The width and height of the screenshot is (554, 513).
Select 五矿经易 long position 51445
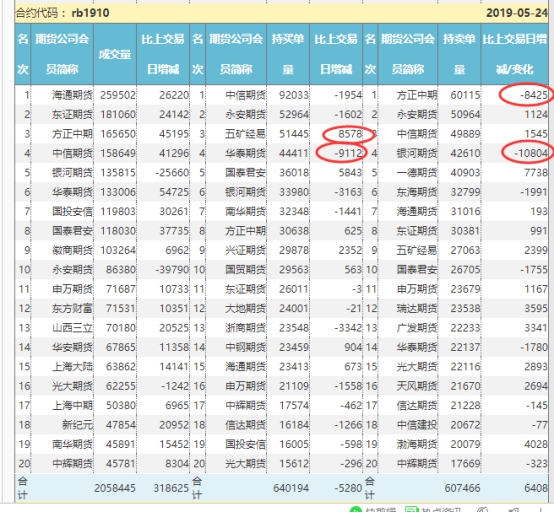point(294,134)
